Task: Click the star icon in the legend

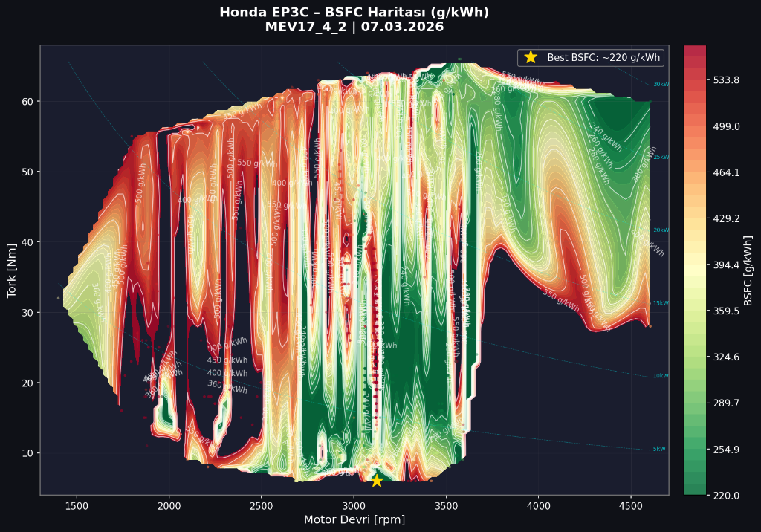Action: pyautogui.click(x=531, y=57)
